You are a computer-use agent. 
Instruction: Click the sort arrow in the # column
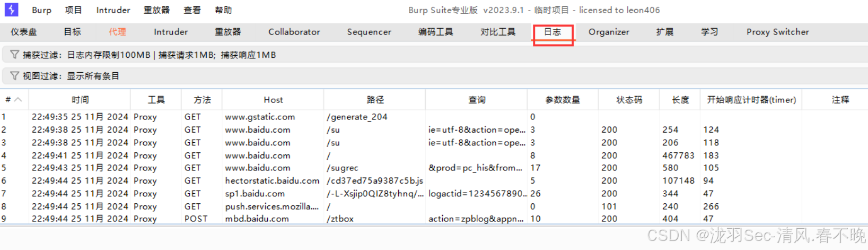[18, 99]
